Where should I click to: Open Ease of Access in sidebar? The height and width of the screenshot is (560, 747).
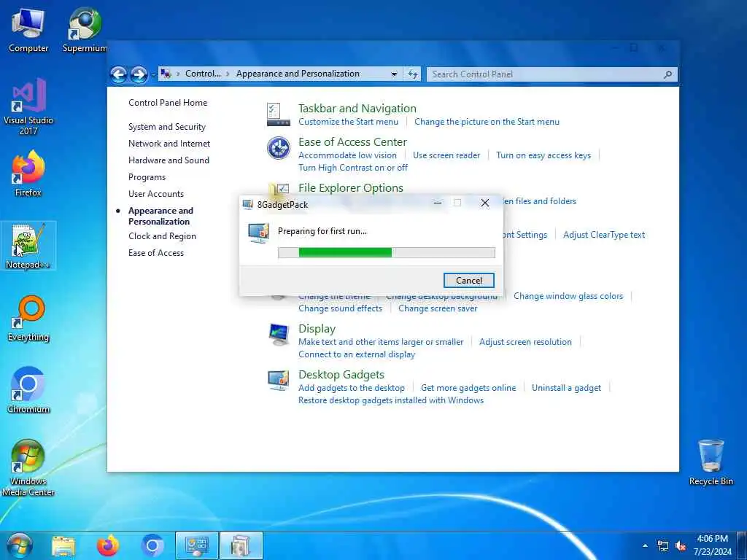tap(156, 253)
